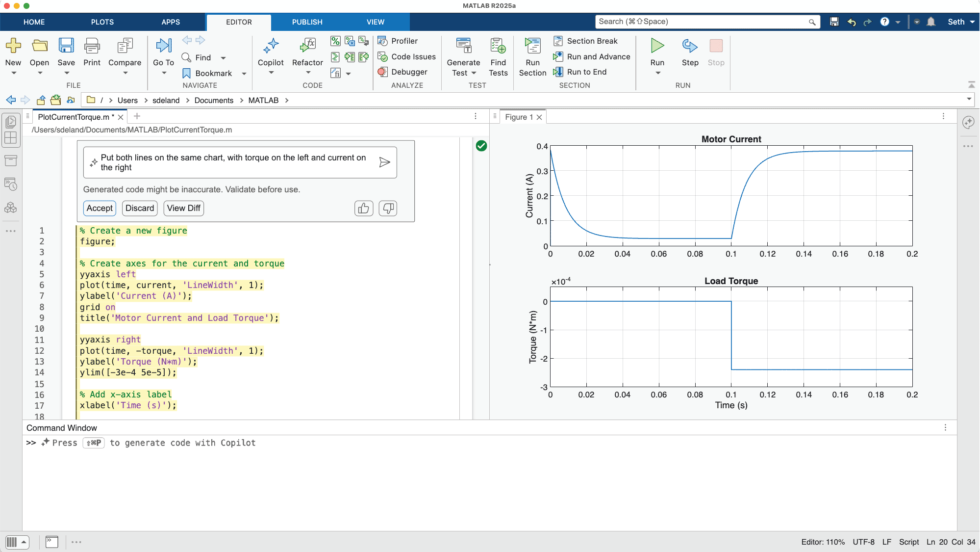The image size is (980, 552).
Task: Give a thumbs up on the Copilot suggestion
Action: (363, 208)
